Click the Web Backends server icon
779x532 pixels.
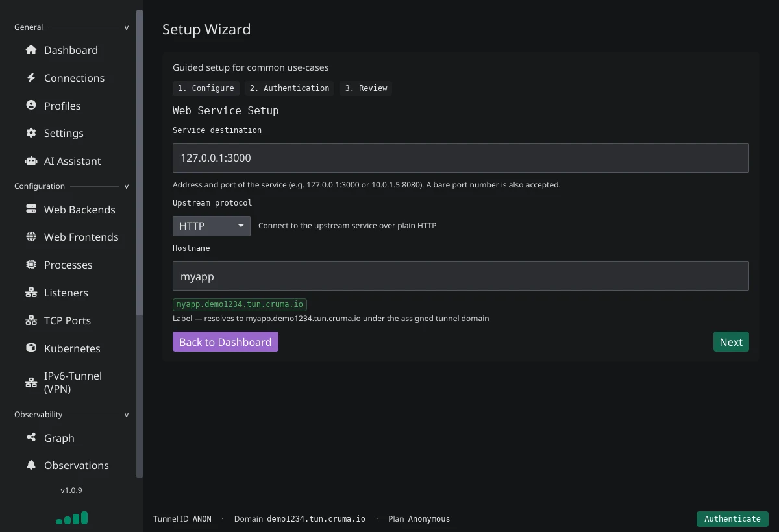point(31,209)
